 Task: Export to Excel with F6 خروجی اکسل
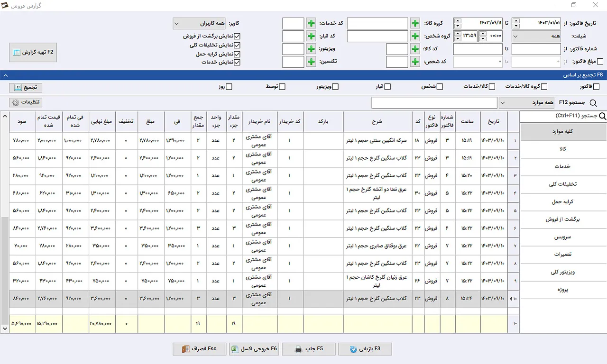tap(254, 349)
